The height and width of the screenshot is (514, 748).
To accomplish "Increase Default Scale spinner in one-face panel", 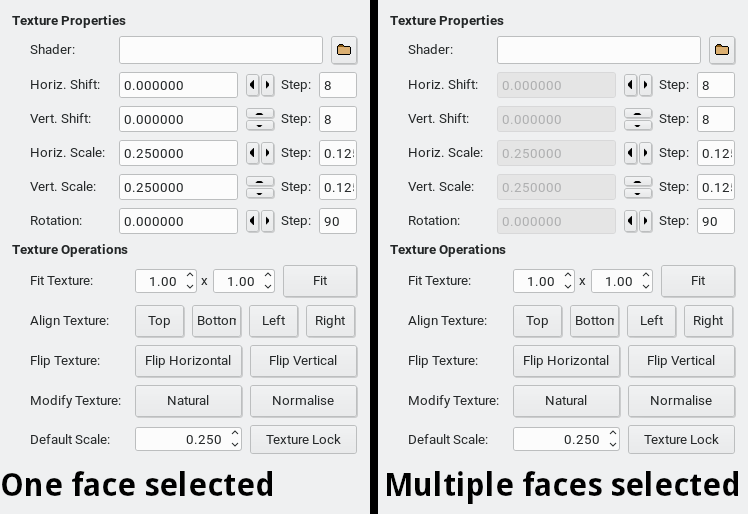I will (x=235, y=434).
